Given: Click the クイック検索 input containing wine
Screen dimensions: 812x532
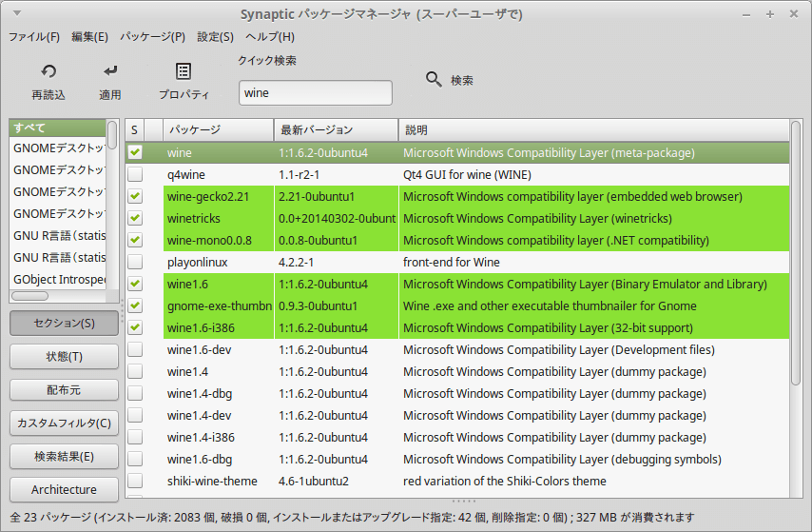Looking at the screenshot, I should [316, 93].
